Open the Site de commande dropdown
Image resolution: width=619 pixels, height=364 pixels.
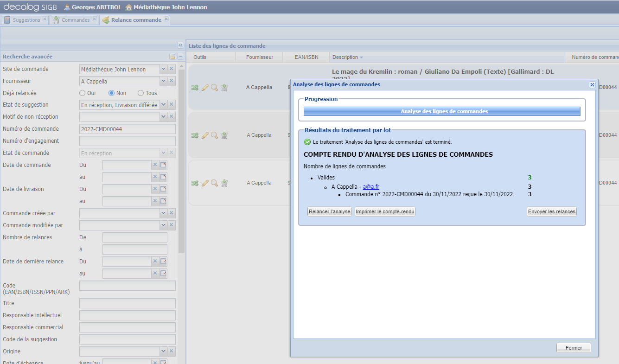click(163, 69)
